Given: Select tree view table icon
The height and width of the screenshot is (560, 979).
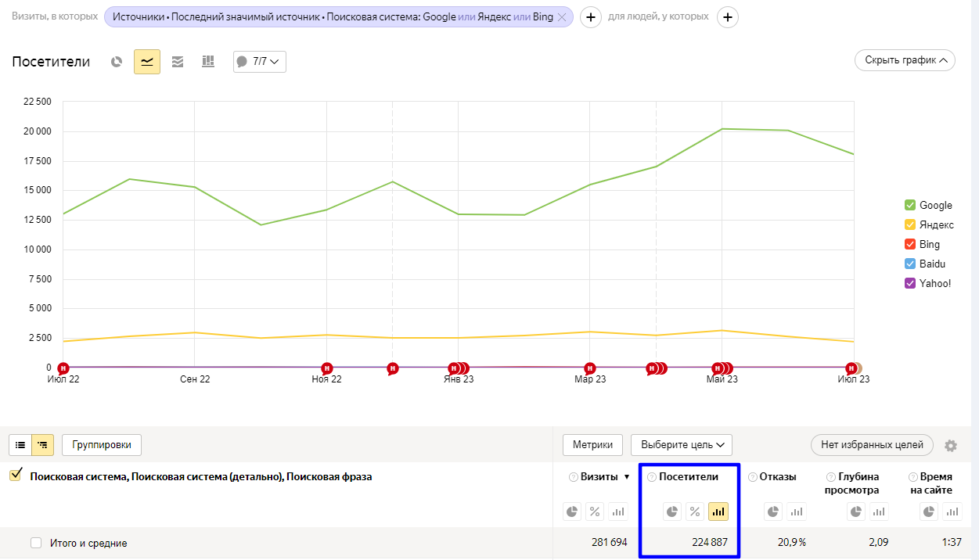Looking at the screenshot, I should coord(42,445).
